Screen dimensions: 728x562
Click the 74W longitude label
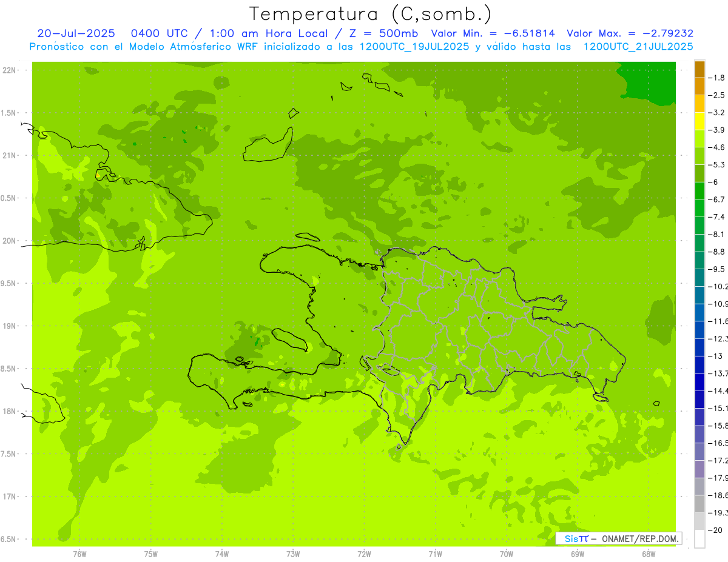tap(222, 554)
